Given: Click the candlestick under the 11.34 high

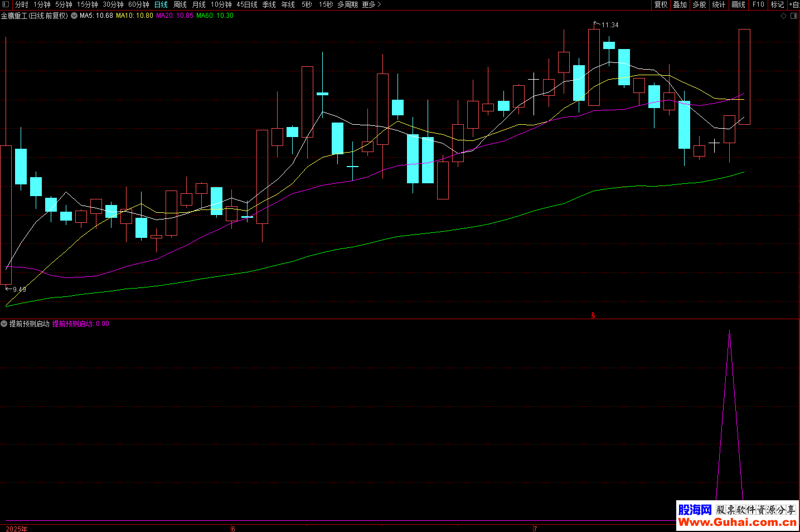Looking at the screenshot, I should pyautogui.click(x=594, y=67).
